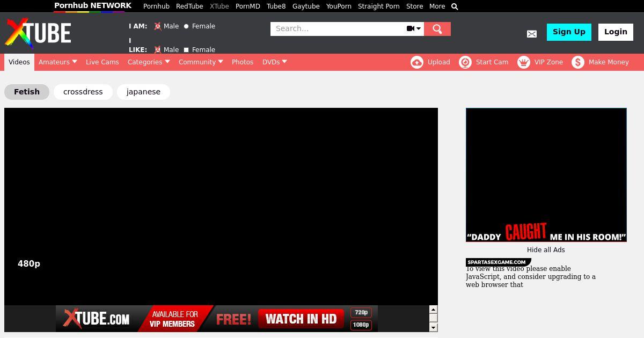The width and height of the screenshot is (644, 338).
Task: Go to the Tube8 network link
Action: (x=276, y=6)
